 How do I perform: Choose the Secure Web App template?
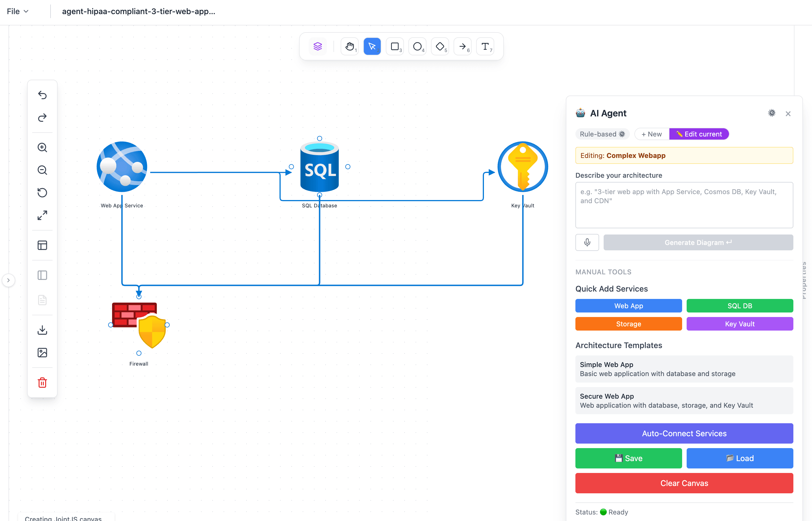pos(684,401)
